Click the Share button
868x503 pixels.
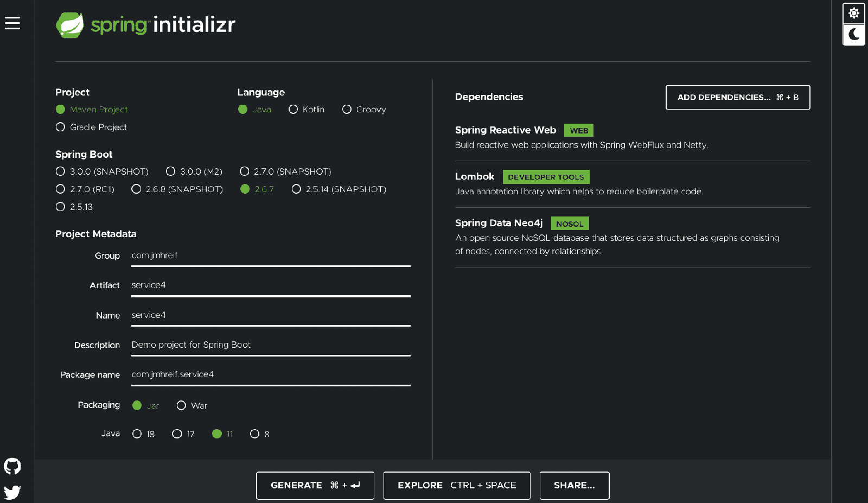point(575,486)
